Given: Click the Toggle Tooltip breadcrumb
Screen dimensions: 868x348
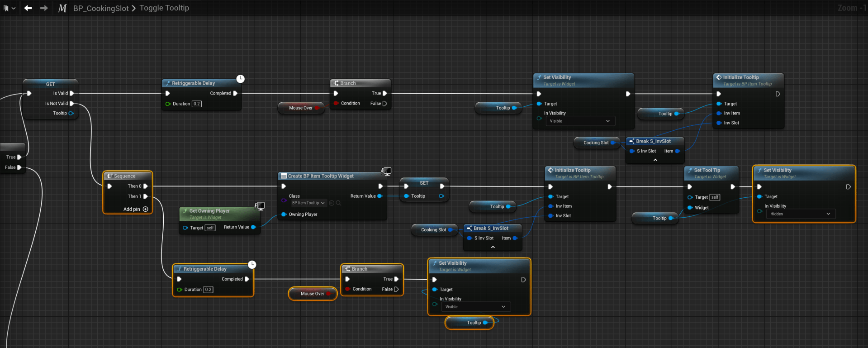Looking at the screenshot, I should (164, 8).
